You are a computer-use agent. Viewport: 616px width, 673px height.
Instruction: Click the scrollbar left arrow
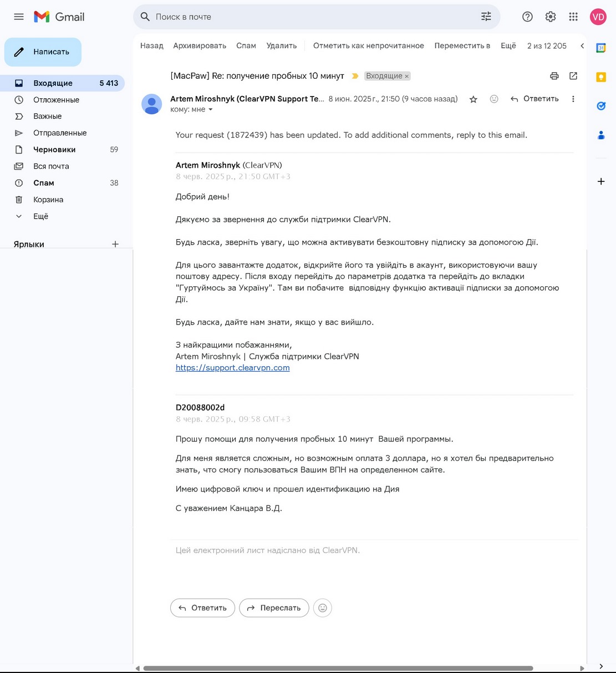(x=138, y=668)
